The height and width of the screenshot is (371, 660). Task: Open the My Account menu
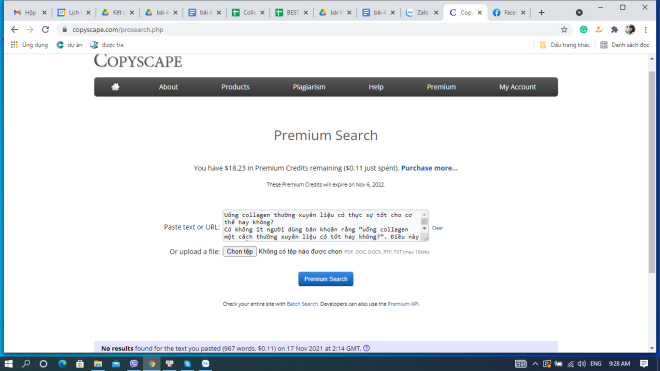(517, 87)
